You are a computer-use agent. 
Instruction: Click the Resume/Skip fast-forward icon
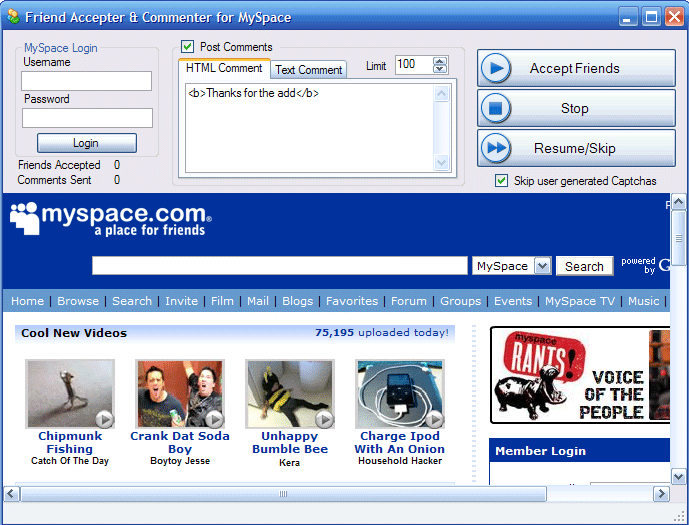tap(496, 148)
